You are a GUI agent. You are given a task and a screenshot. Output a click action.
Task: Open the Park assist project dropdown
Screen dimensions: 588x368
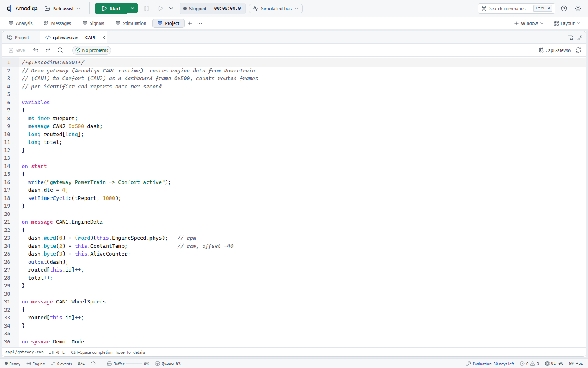pos(62,9)
